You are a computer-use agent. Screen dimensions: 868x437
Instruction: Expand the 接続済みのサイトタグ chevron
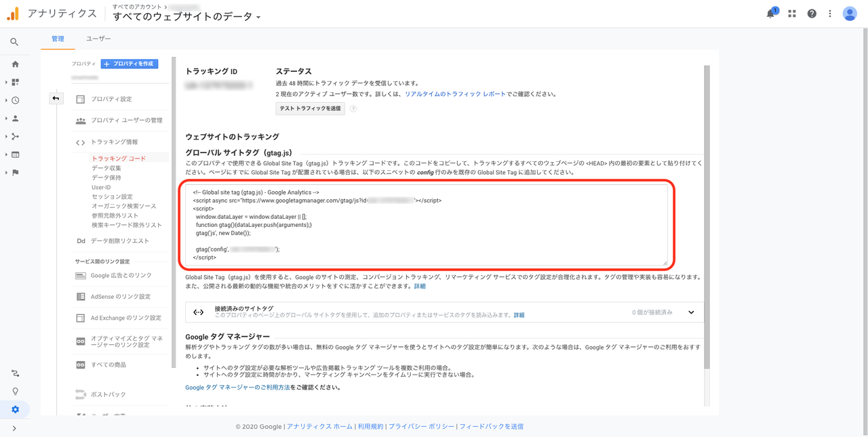click(691, 312)
